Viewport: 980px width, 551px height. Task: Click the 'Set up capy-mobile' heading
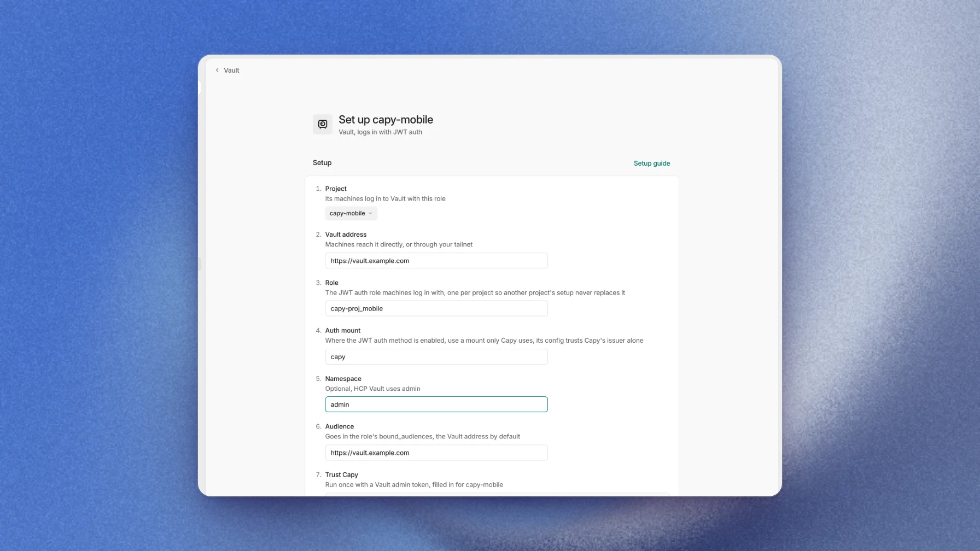point(386,120)
